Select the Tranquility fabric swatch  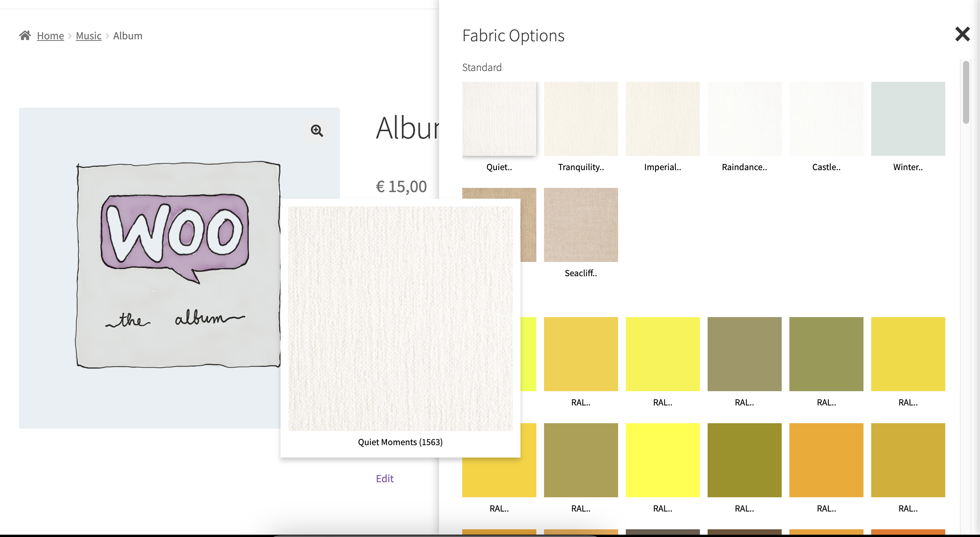[x=581, y=119]
